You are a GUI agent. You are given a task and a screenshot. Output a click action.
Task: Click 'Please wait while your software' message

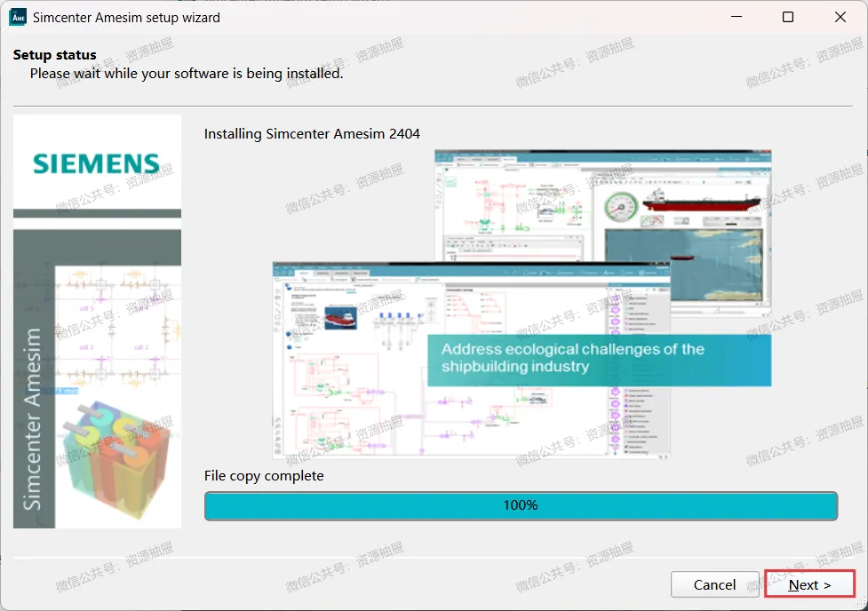pos(187,74)
